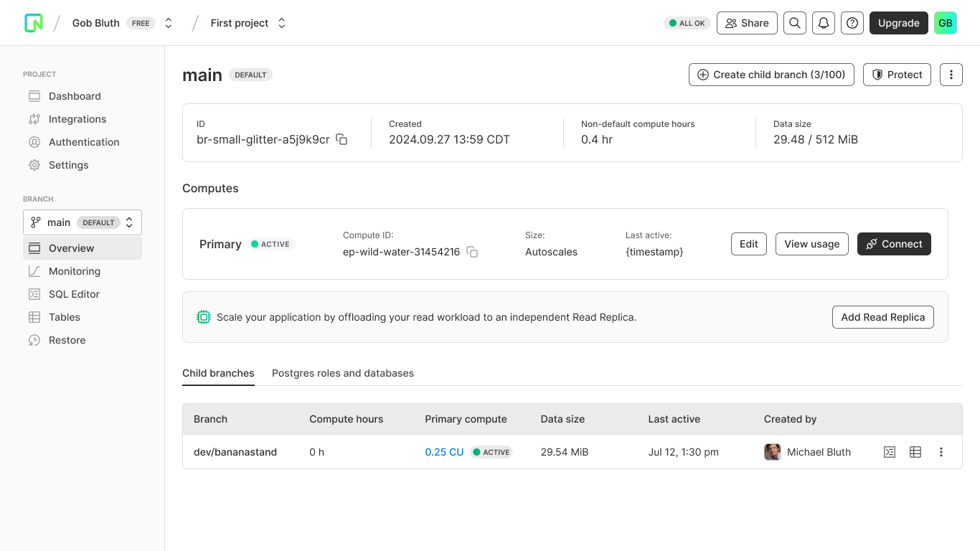980x551 pixels.
Task: Go to Monitoring in the sidebar
Action: pyautogui.click(x=74, y=271)
